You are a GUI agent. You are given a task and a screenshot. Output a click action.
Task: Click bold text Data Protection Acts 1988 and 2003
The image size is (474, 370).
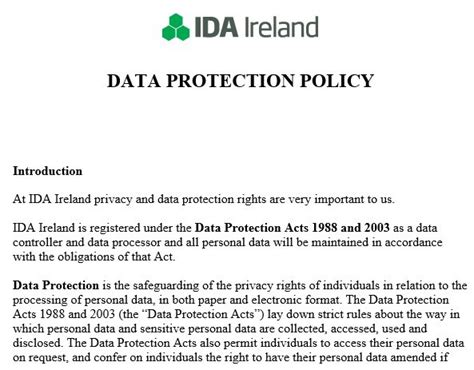[292, 228]
